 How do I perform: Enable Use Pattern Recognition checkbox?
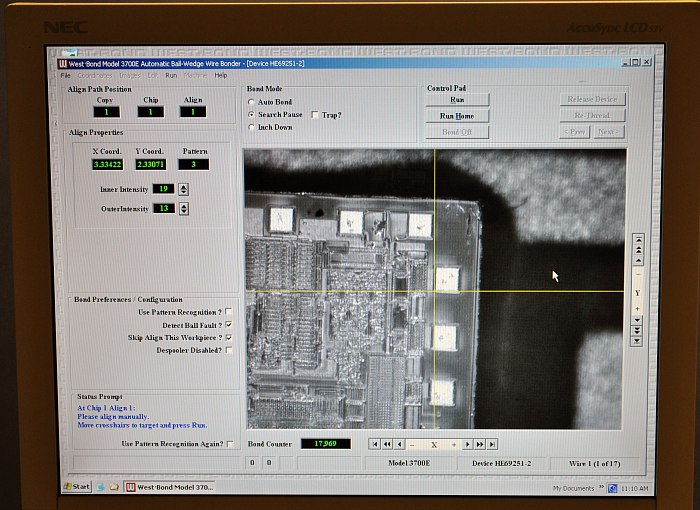tap(229, 312)
